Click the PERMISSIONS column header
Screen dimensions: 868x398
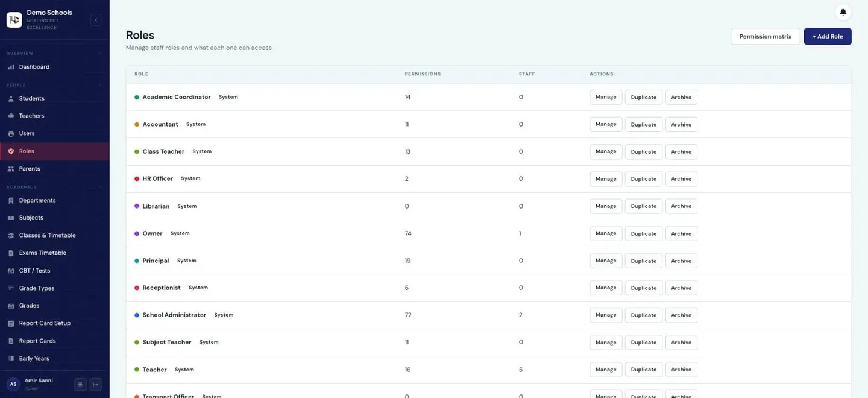click(423, 74)
